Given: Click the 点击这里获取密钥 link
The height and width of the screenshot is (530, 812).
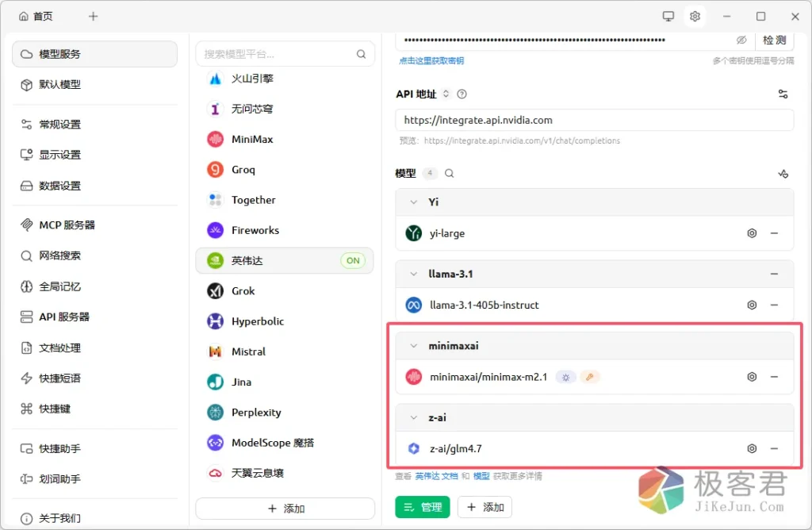Looking at the screenshot, I should point(431,60).
